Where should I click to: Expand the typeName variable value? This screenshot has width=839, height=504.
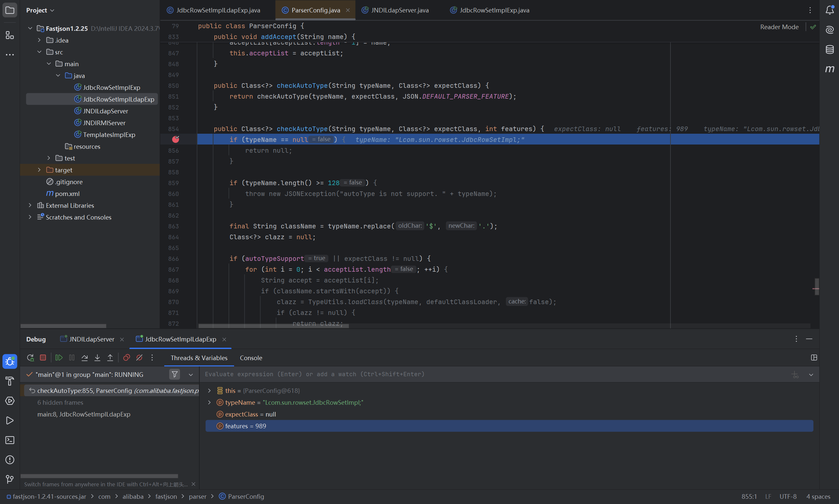(x=209, y=402)
